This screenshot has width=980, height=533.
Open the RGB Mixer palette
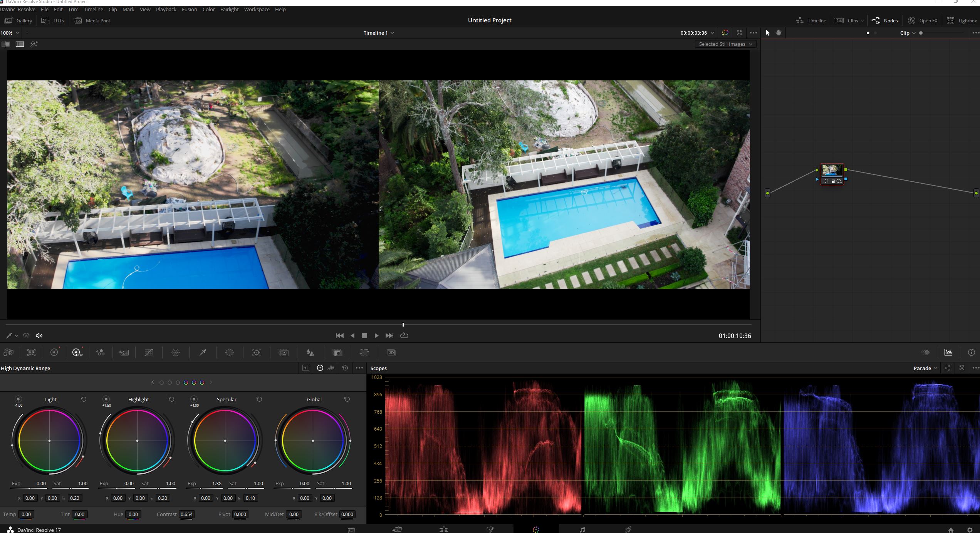coord(101,352)
